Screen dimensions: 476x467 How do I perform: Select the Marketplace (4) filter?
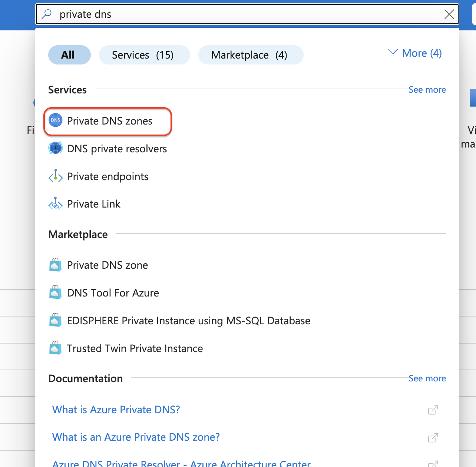251,55
